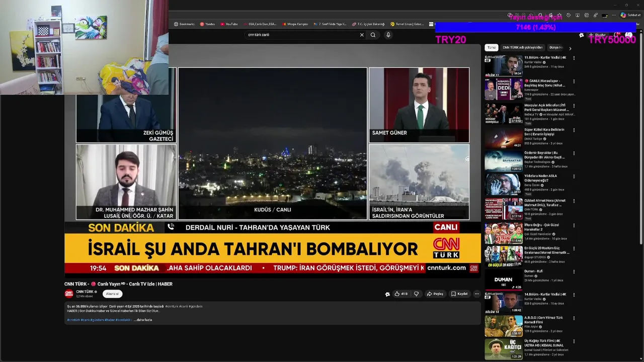Click the Oluştur create button

598,35
